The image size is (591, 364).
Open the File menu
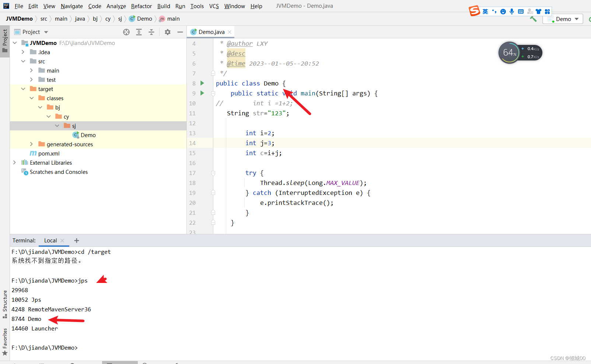click(19, 6)
